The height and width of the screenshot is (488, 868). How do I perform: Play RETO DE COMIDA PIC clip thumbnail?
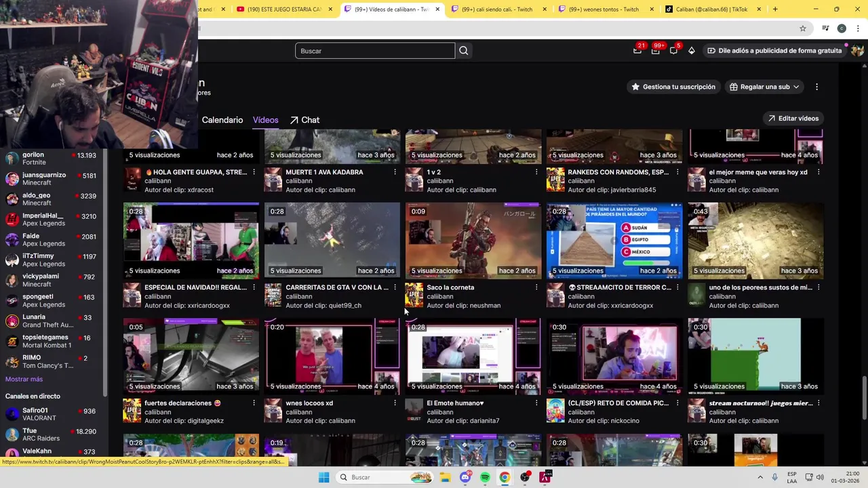pyautogui.click(x=614, y=356)
